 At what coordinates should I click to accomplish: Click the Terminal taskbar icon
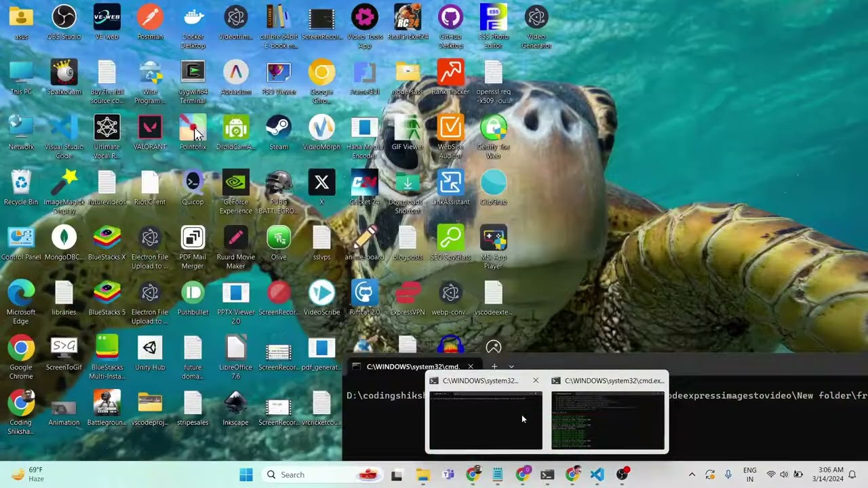[x=547, y=474]
